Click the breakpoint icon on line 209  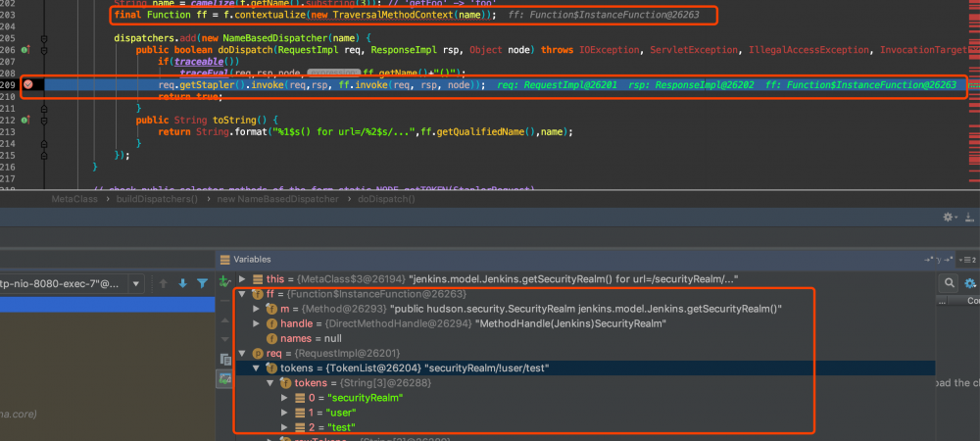click(x=28, y=85)
